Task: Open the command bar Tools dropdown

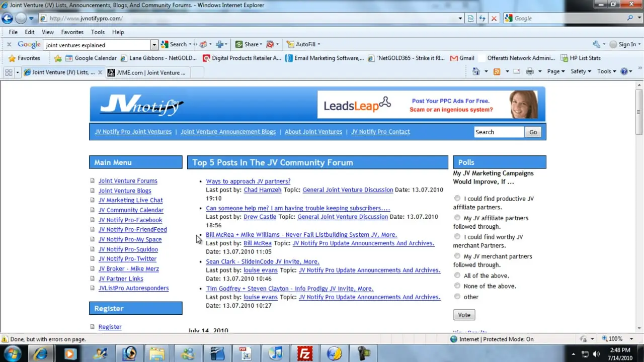Action: click(606, 71)
